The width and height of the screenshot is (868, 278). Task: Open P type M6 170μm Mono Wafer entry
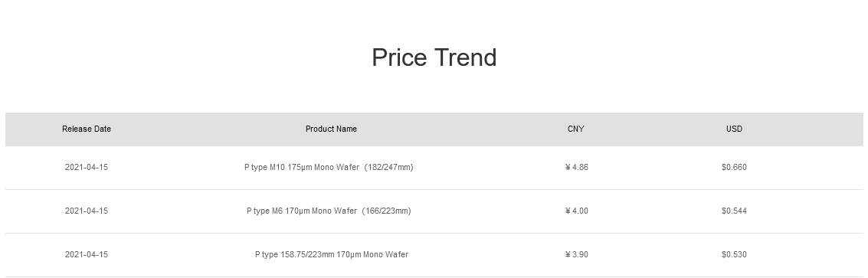pos(329,211)
